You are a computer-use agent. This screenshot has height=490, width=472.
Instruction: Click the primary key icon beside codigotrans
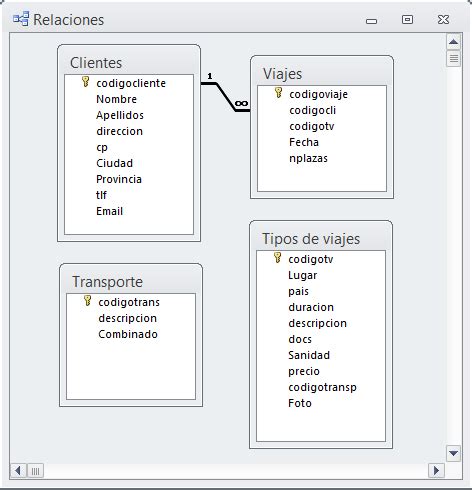(87, 301)
